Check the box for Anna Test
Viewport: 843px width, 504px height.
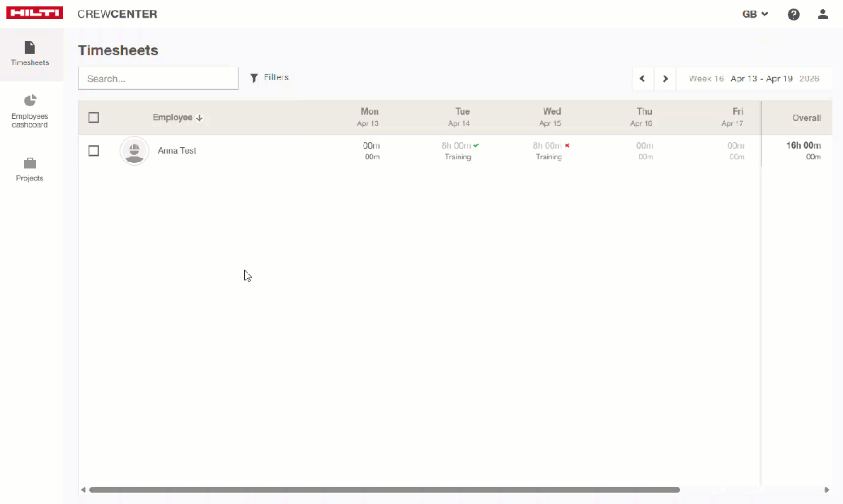point(93,151)
